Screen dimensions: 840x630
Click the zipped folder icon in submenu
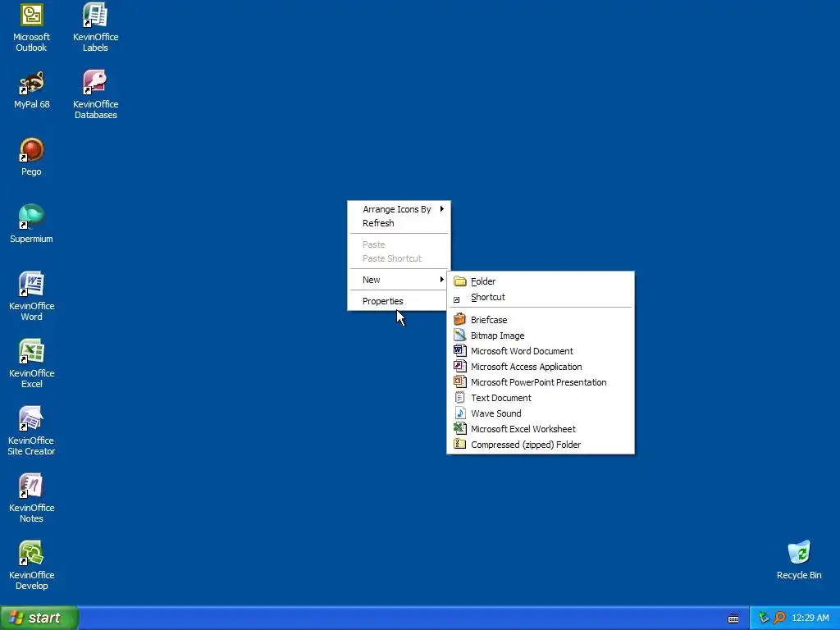(x=459, y=444)
